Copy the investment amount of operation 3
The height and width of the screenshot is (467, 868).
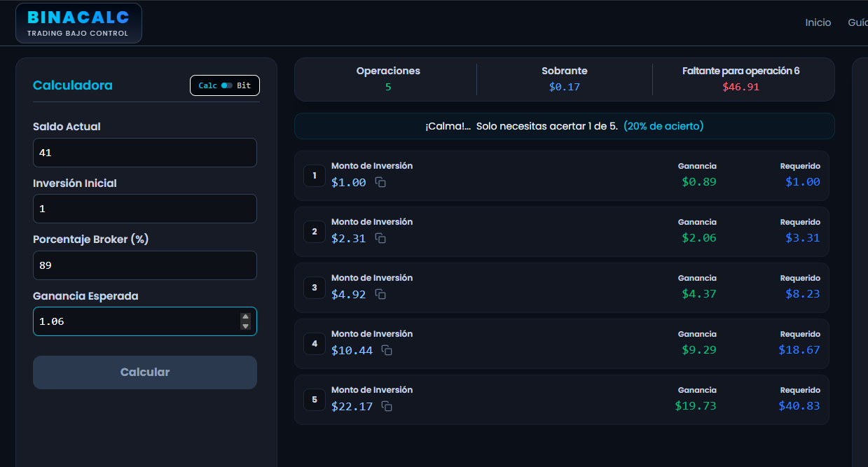(x=380, y=294)
